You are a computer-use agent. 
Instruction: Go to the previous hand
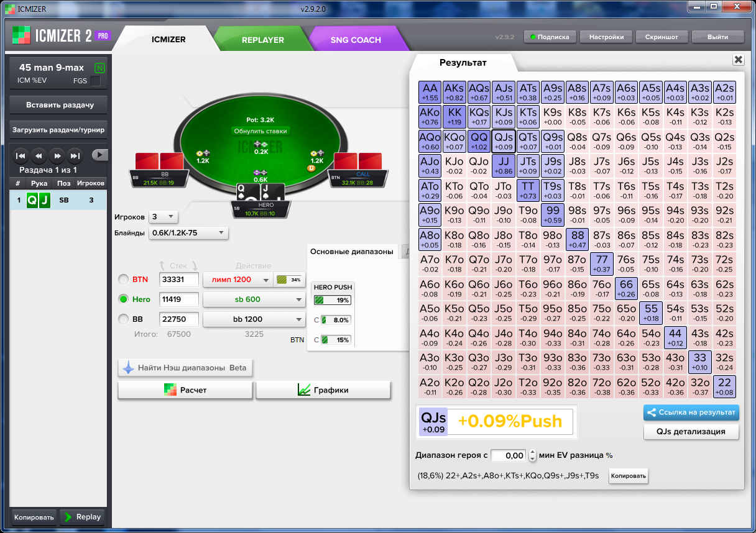point(39,155)
